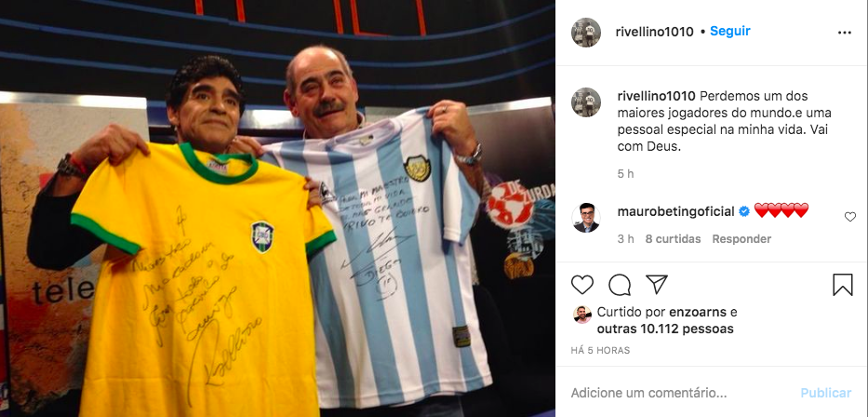
Task: Open the three-dot more options menu
Action: click(844, 33)
